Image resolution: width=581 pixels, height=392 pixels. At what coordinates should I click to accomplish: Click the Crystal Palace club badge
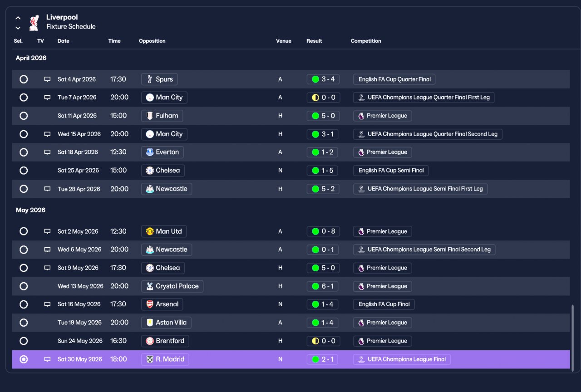(x=150, y=286)
